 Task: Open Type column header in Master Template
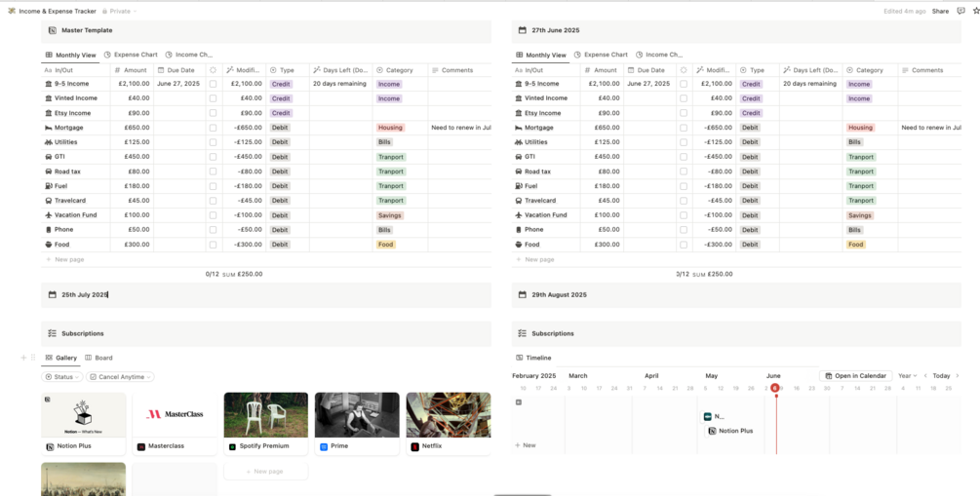[x=288, y=70]
